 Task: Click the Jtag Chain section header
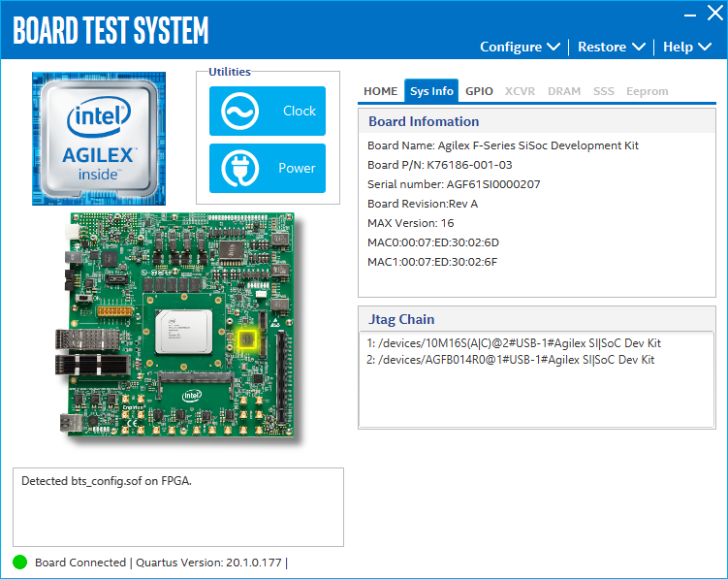(401, 319)
